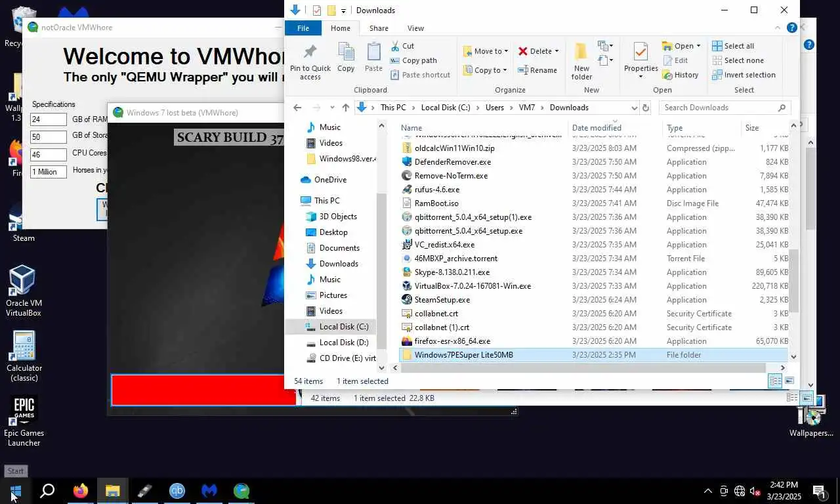This screenshot has width=840, height=504.
Task: Select 3D Objects in navigation pane
Action: 338,217
